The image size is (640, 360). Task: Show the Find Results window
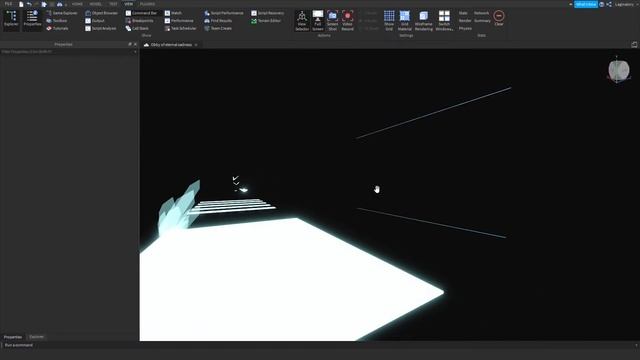[x=218, y=21]
